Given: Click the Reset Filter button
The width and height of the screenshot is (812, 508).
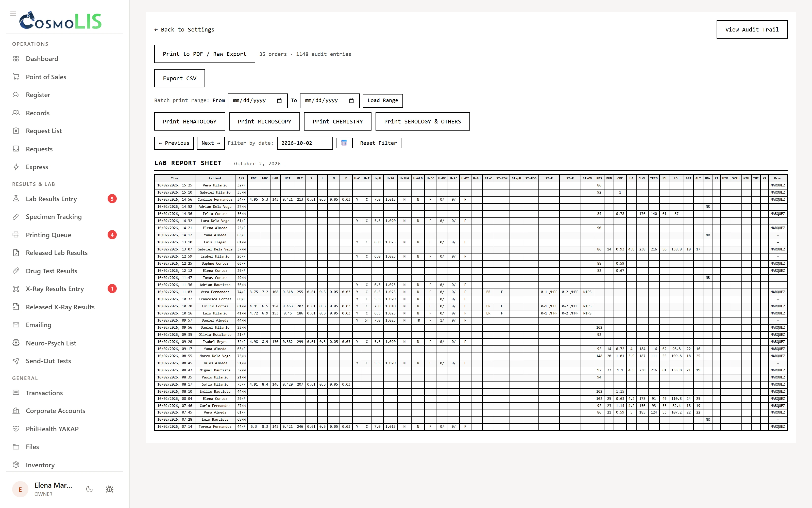Looking at the screenshot, I should click(x=378, y=143).
